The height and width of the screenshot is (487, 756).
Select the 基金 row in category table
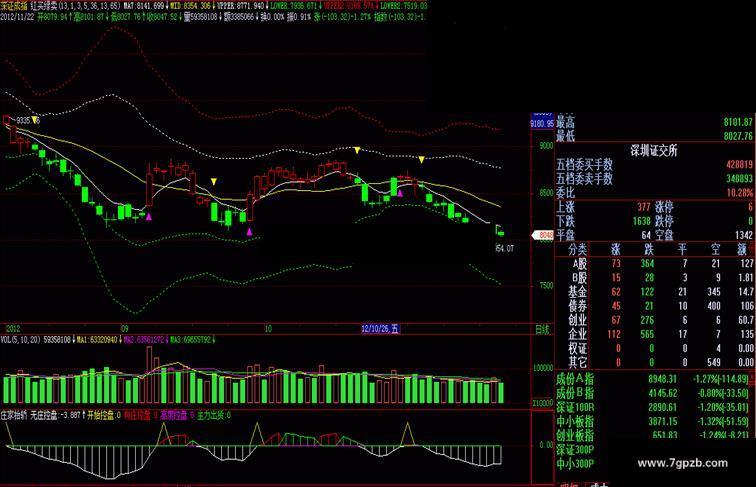pos(655,292)
